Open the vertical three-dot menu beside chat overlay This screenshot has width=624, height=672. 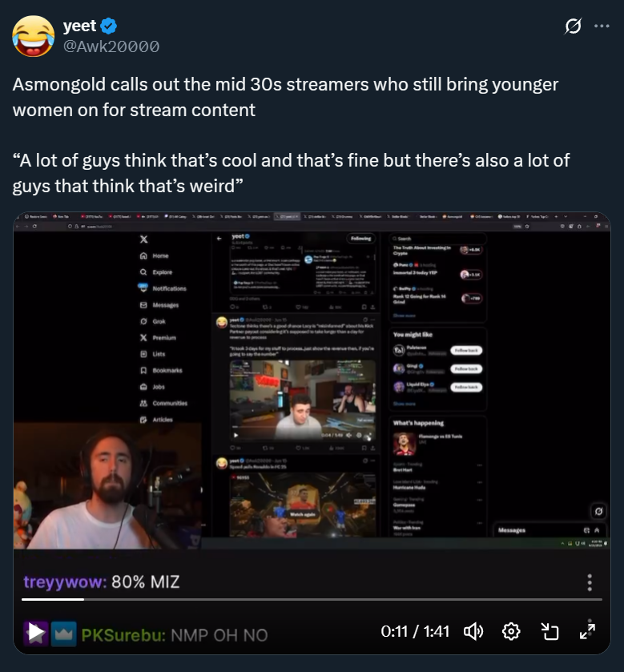(x=590, y=582)
